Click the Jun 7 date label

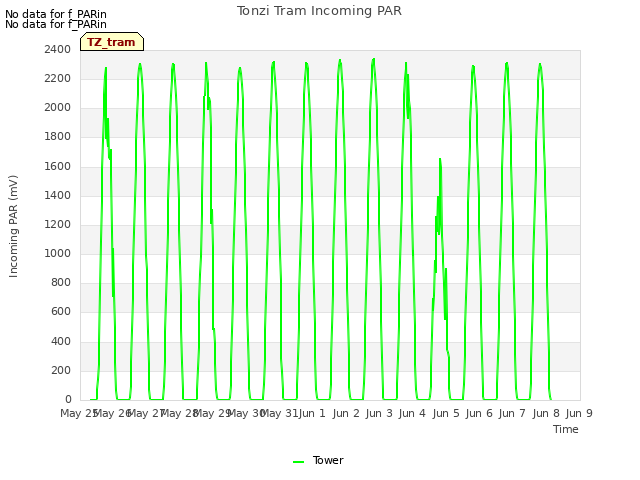(512, 413)
